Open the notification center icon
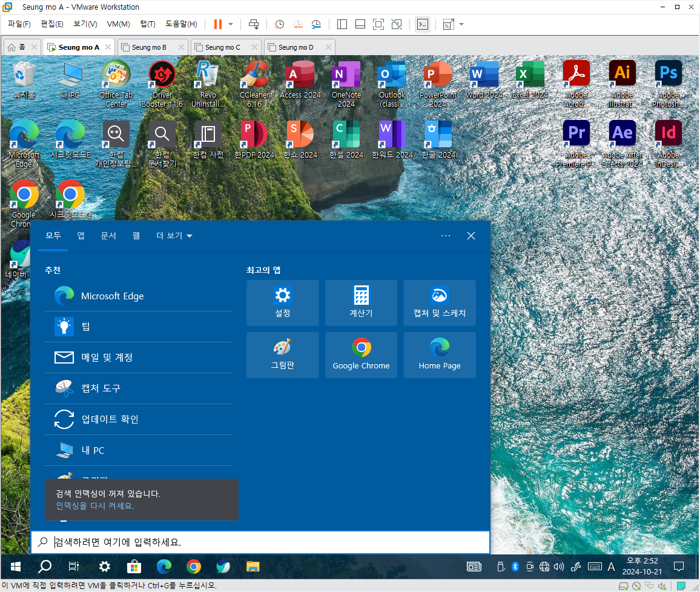The image size is (700, 592). (x=679, y=567)
